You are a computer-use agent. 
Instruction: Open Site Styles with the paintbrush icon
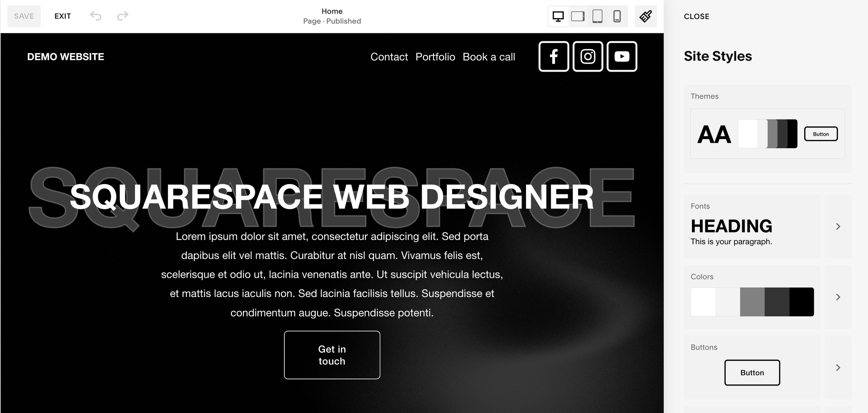tap(645, 16)
